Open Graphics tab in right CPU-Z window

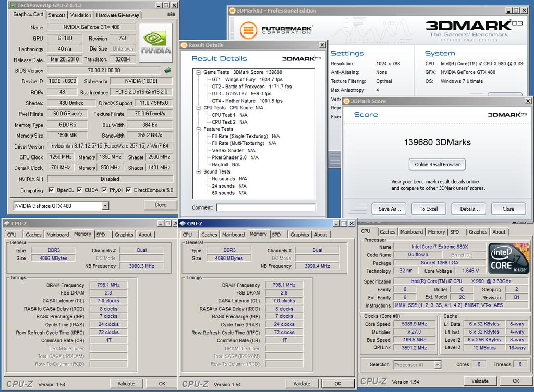478,232
